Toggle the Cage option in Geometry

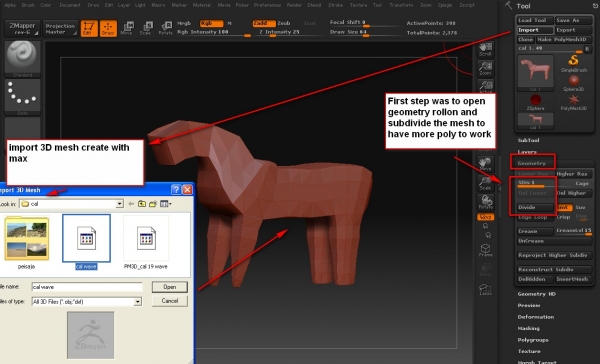click(x=582, y=184)
